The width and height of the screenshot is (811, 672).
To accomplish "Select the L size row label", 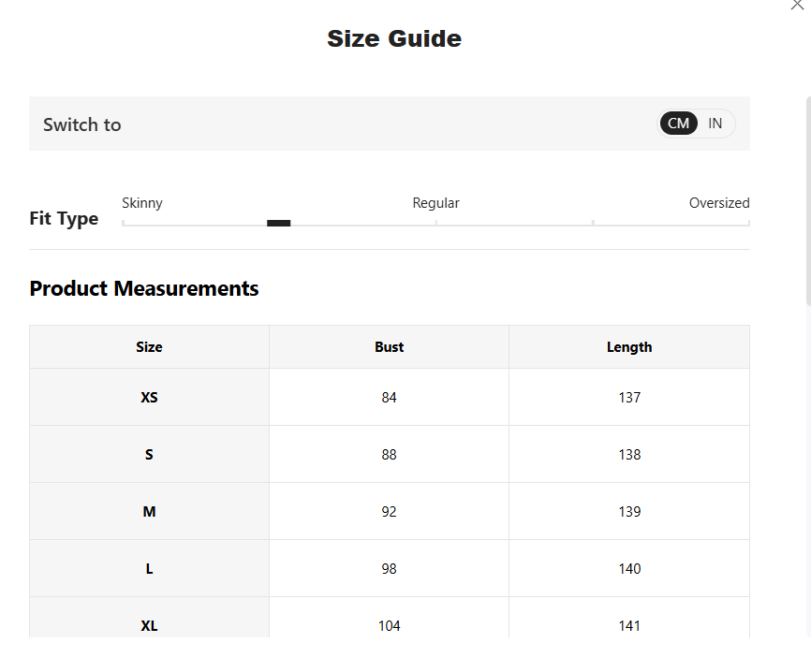I will point(149,569).
